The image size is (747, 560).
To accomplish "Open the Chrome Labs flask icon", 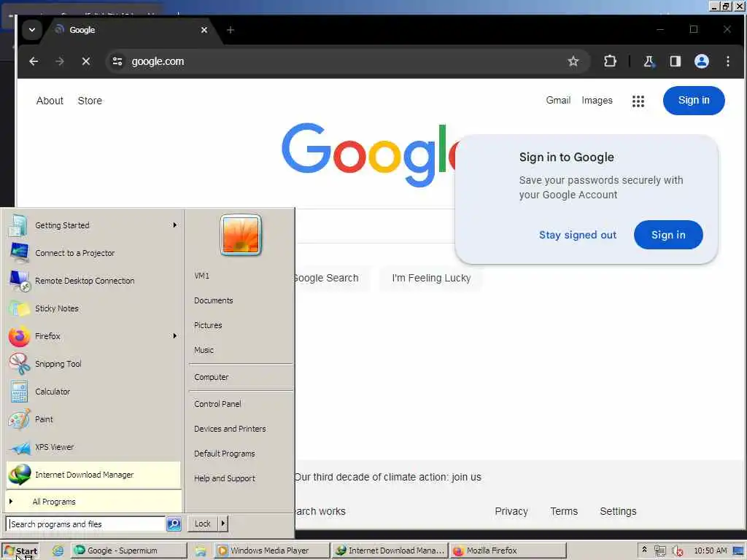I will pos(649,61).
